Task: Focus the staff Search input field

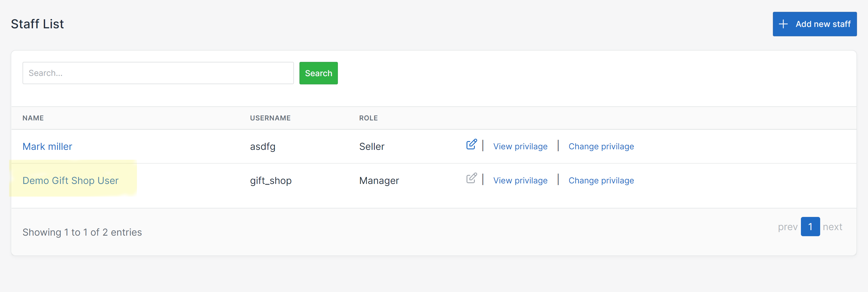Action: 158,73
